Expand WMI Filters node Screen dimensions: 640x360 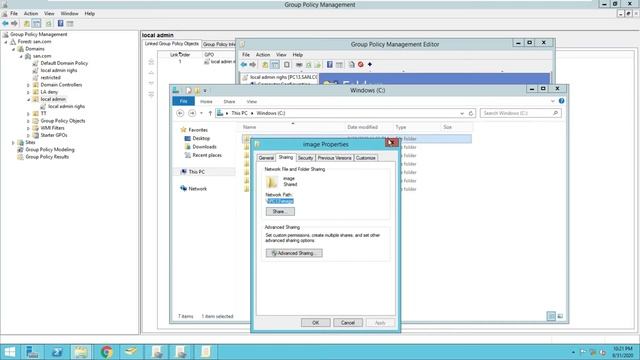pos(28,128)
